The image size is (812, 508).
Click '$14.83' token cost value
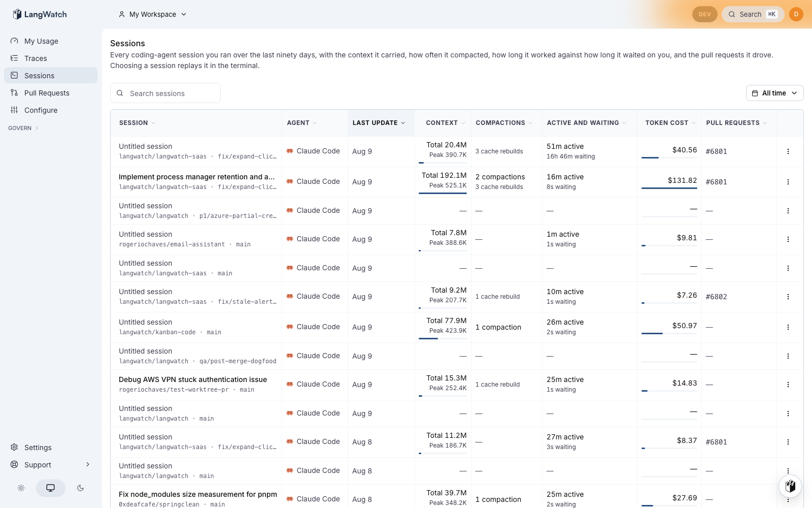[x=685, y=383]
